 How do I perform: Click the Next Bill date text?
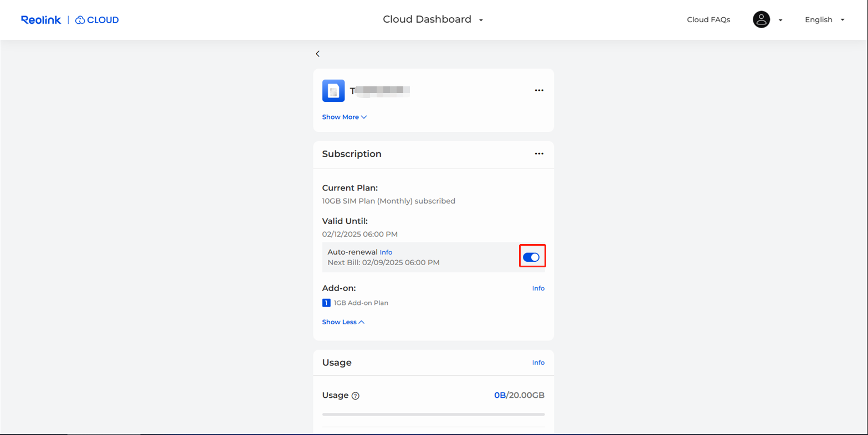point(383,262)
